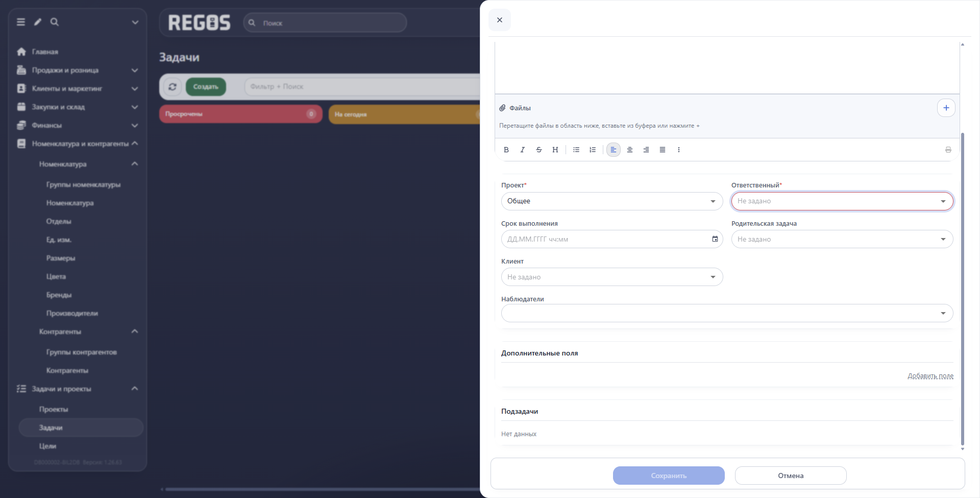Open the Наблюдатели dropdown
The image size is (980, 498).
(727, 313)
